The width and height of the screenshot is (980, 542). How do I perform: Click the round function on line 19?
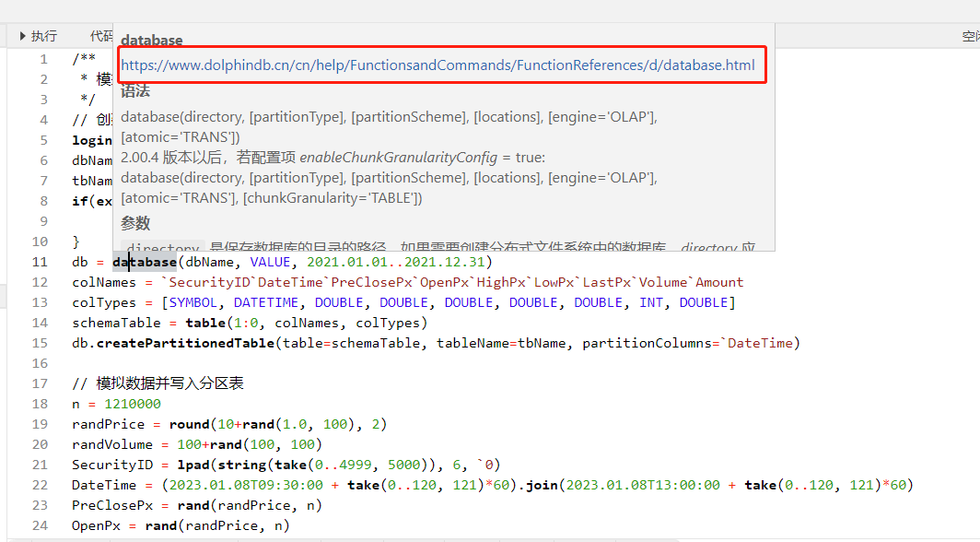pos(189,424)
